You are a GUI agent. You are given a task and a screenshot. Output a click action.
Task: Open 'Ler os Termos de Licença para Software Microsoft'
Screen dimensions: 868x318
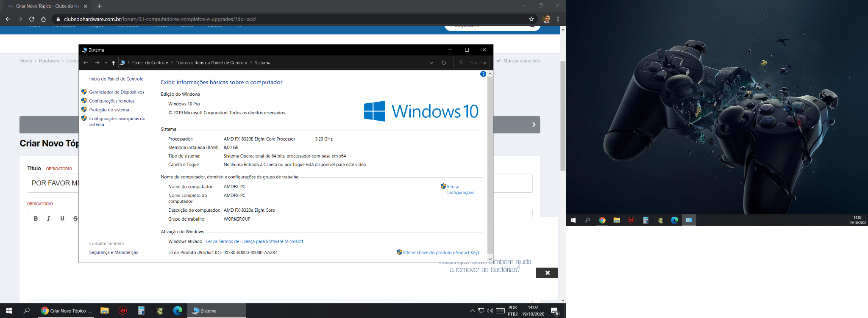(x=254, y=241)
